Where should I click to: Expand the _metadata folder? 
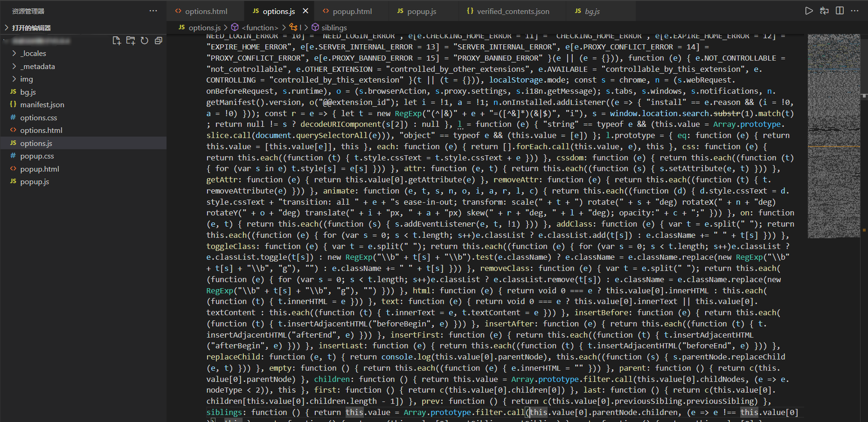coord(83,67)
